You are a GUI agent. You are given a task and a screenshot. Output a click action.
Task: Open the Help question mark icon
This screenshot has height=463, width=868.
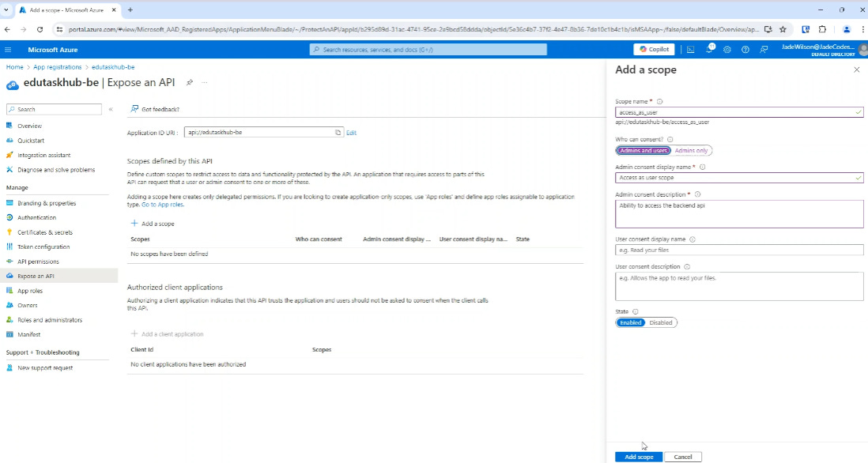coord(745,50)
